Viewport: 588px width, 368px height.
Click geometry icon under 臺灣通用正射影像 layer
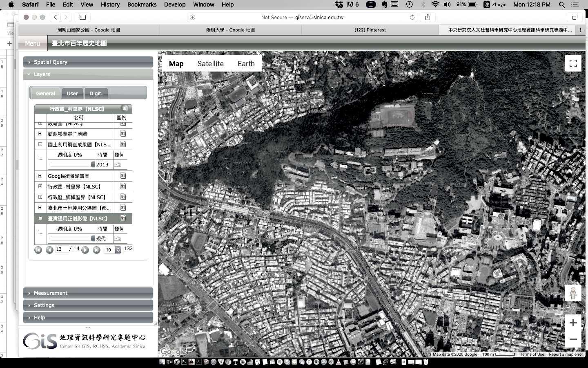pyautogui.click(x=118, y=238)
